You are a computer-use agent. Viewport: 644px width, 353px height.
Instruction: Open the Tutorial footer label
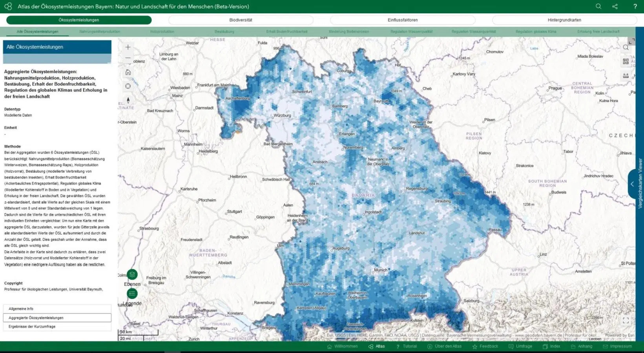[410, 346]
